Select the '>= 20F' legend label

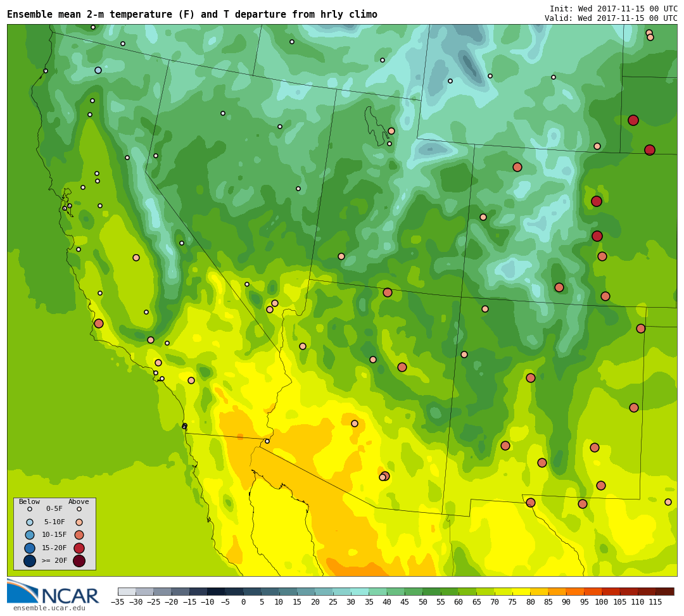point(54,560)
